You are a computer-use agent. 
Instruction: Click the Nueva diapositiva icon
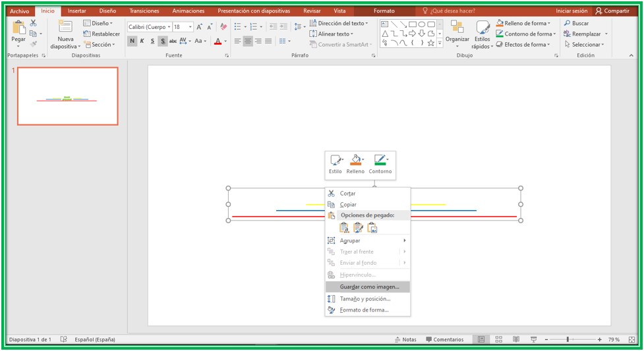(65, 27)
